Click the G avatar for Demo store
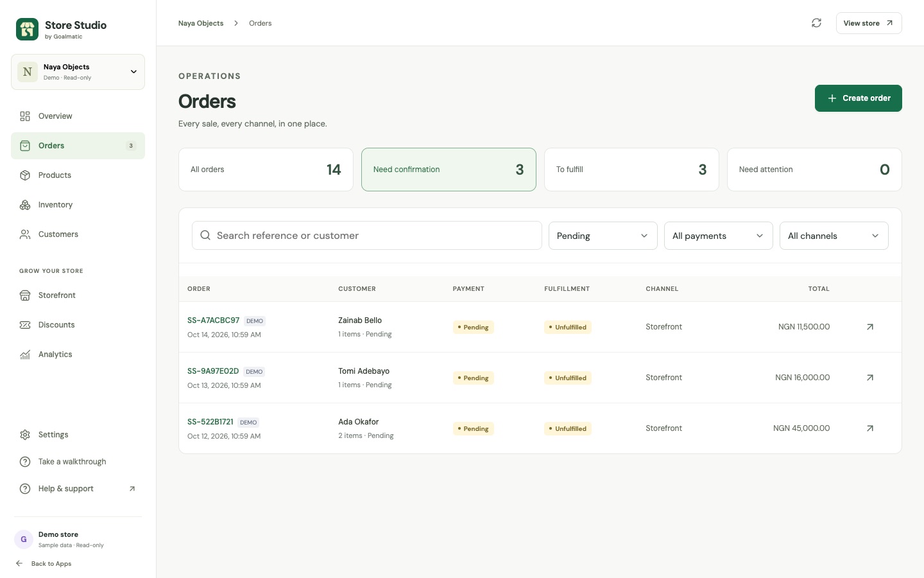 pyautogui.click(x=24, y=539)
